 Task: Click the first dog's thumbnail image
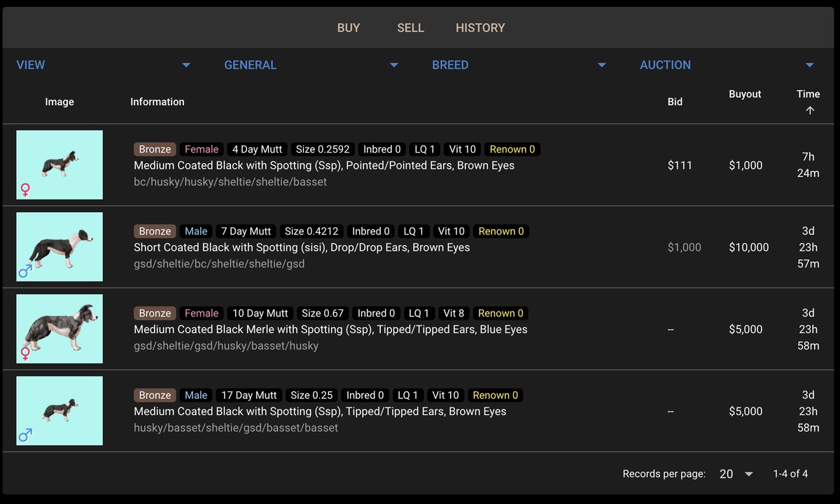(59, 164)
